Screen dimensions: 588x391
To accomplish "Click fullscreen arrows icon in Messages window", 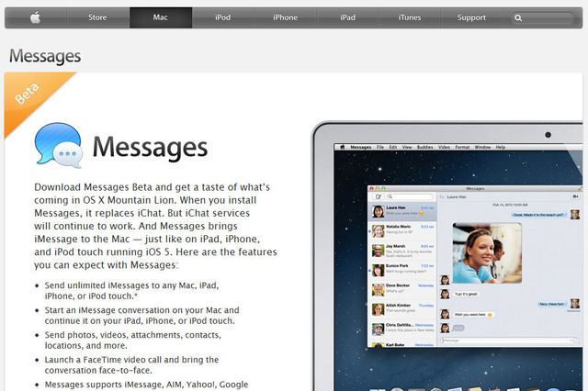I will pos(581,188).
